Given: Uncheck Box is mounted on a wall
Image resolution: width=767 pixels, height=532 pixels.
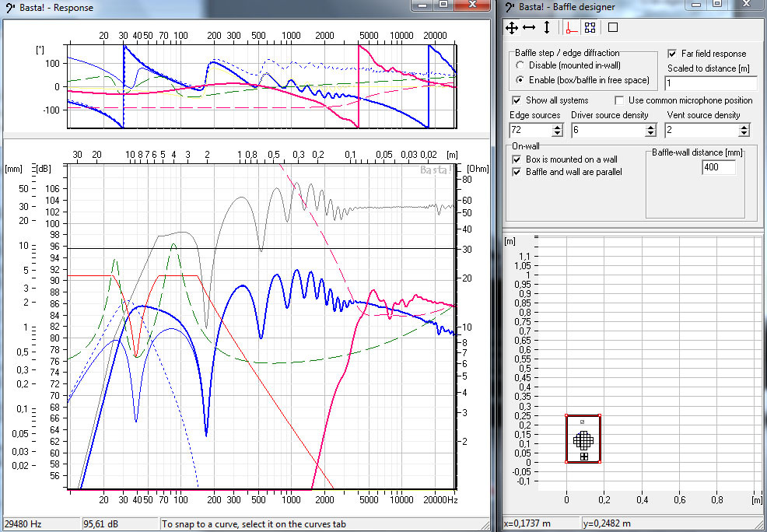Looking at the screenshot, I should pyautogui.click(x=517, y=159).
